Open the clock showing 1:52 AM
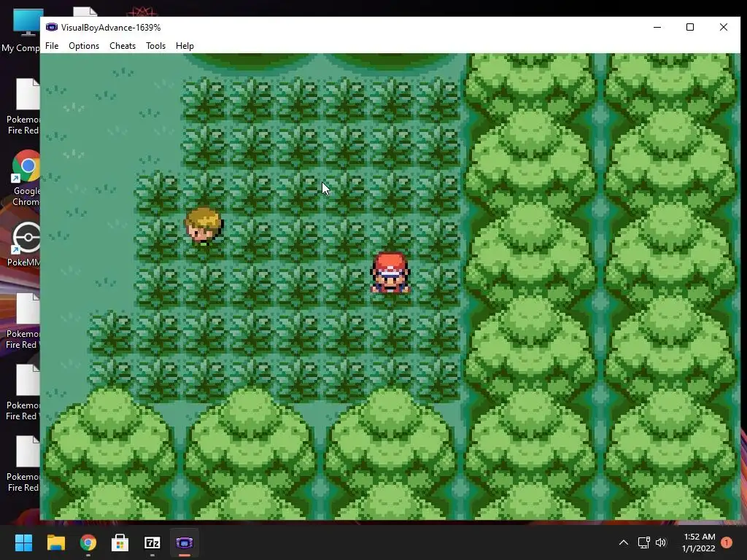 click(698, 542)
